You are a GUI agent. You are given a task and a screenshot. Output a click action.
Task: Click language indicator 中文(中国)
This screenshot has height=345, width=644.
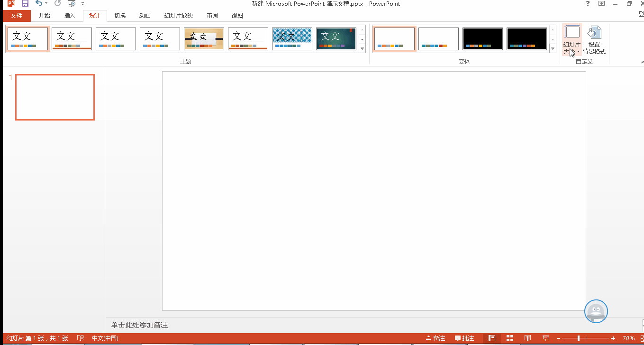tap(105, 338)
